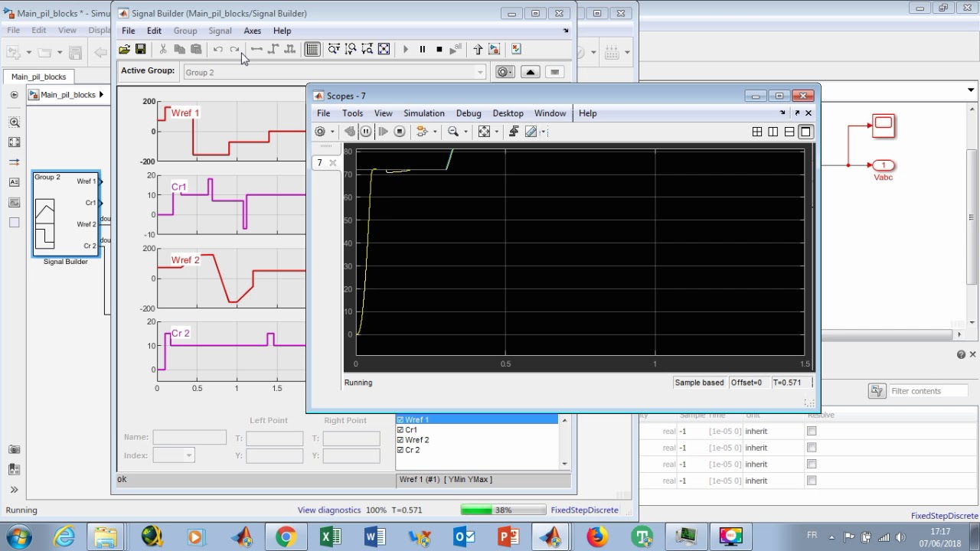This screenshot has width=980, height=551.
Task: Close the scope tab 7
Action: click(332, 162)
